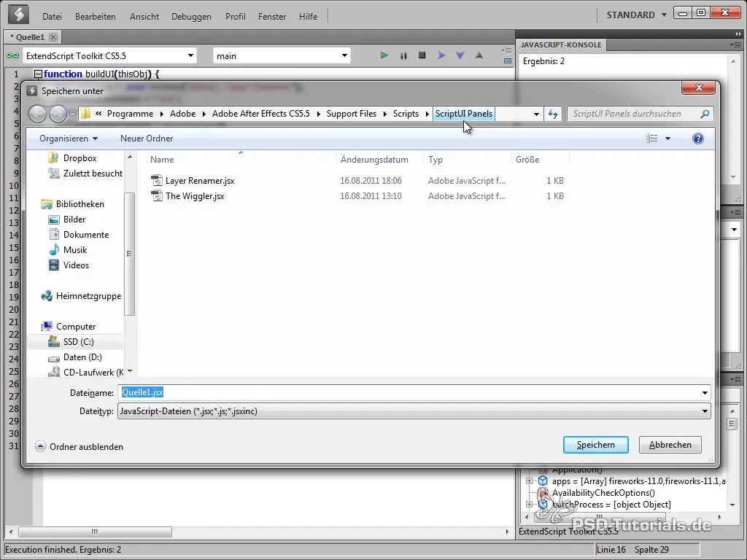Click the Abbrechen button
Screen dimensions: 747x560
click(670, 445)
